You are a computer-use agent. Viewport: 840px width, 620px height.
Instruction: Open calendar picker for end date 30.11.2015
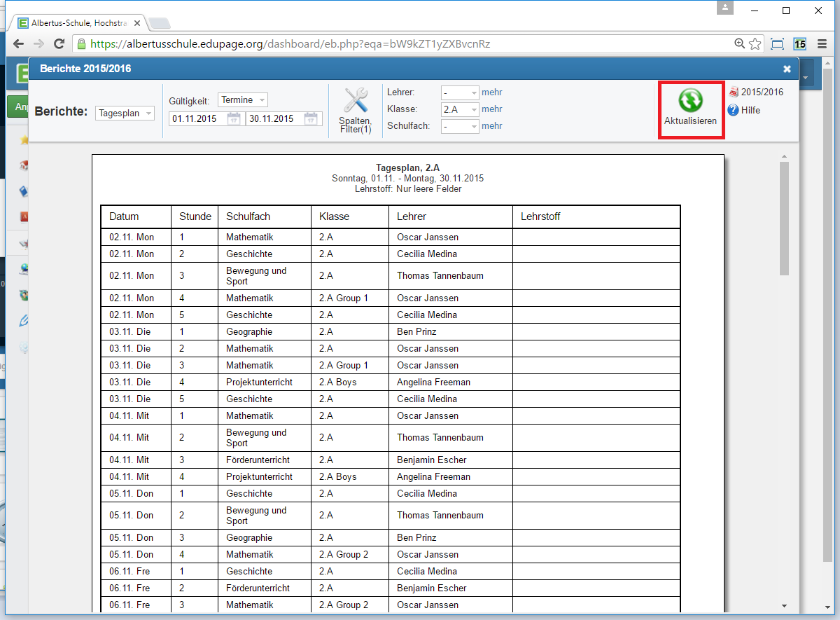click(311, 118)
